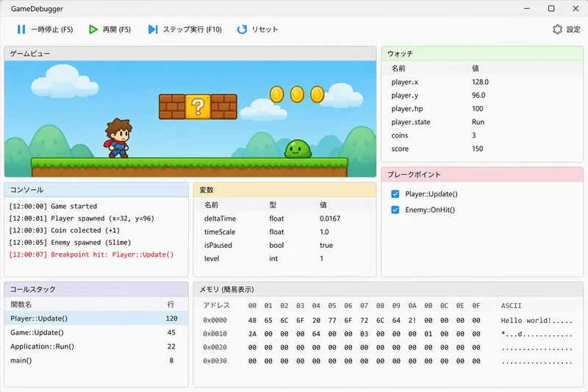588x392 pixels.
Task: Select the main() call stack row
Action: [x=96, y=360]
